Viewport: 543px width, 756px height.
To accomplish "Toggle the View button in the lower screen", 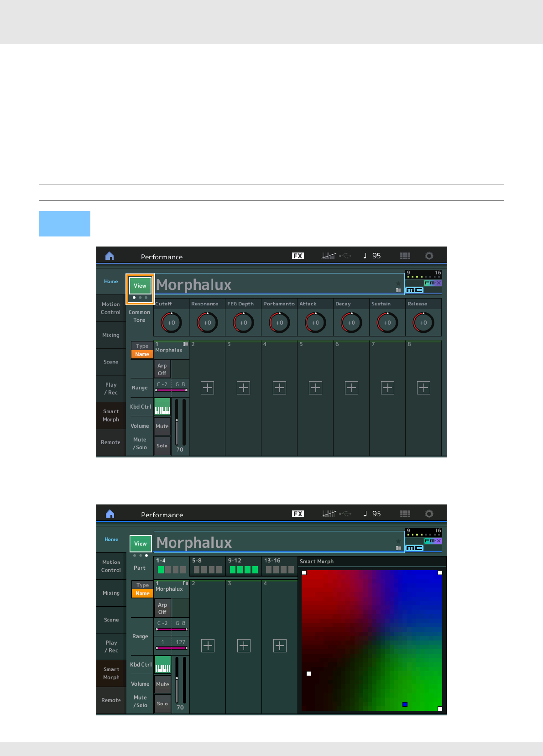I will [141, 544].
